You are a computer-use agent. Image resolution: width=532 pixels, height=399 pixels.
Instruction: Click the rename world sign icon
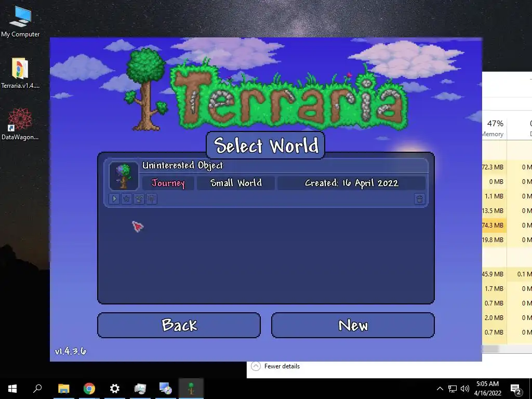tap(151, 199)
